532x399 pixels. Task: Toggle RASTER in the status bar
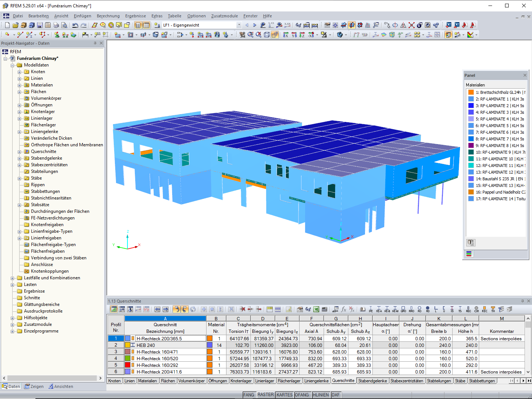coord(266,395)
